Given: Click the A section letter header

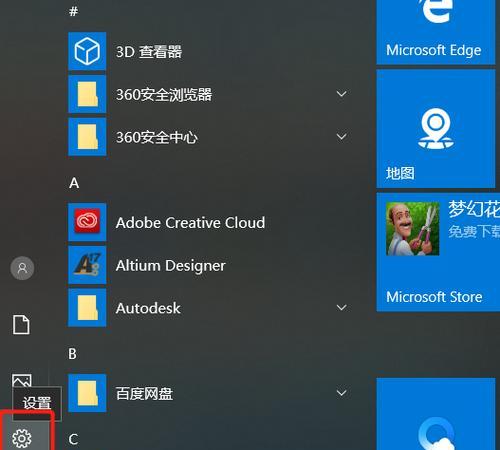Looking at the screenshot, I should [x=74, y=183].
